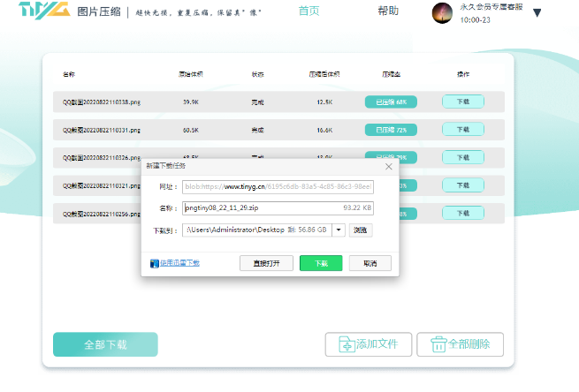The image size is (579, 392).
Task: Click the 压缩后体积 column header
Action: tap(324, 74)
